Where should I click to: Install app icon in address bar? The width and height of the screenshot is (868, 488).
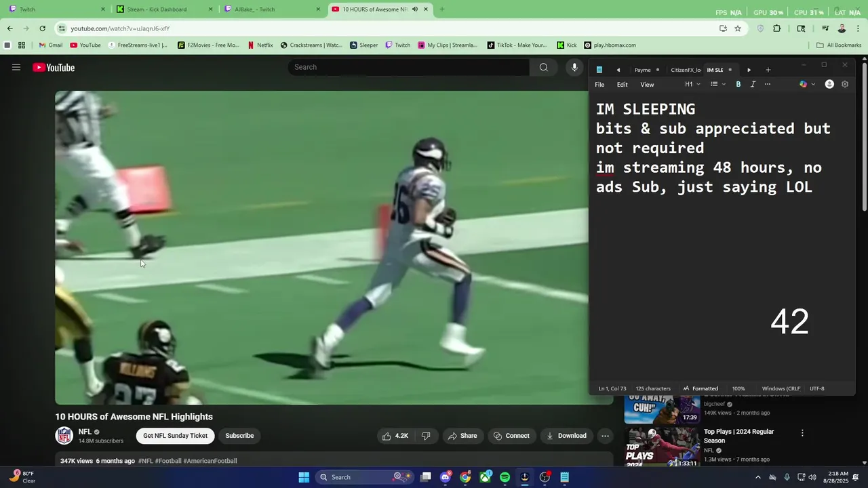coord(723,28)
